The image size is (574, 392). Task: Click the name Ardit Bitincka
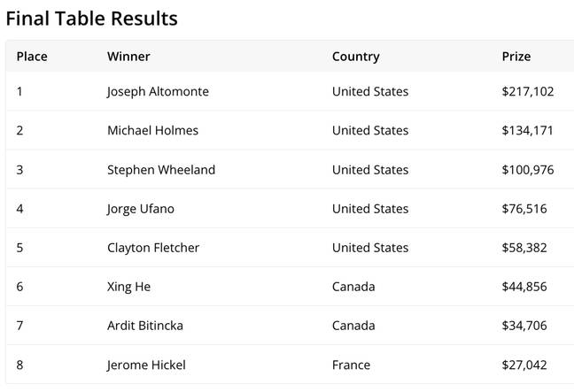[145, 326]
